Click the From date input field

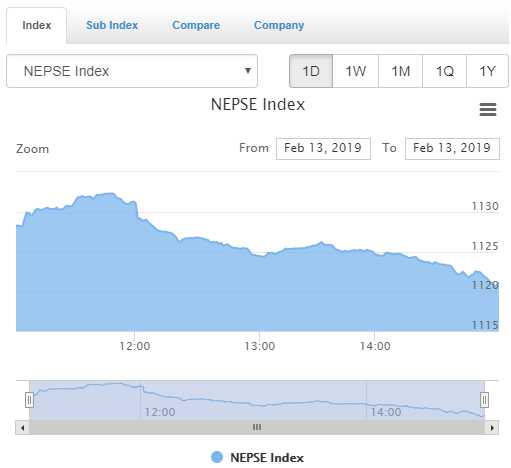click(x=323, y=149)
